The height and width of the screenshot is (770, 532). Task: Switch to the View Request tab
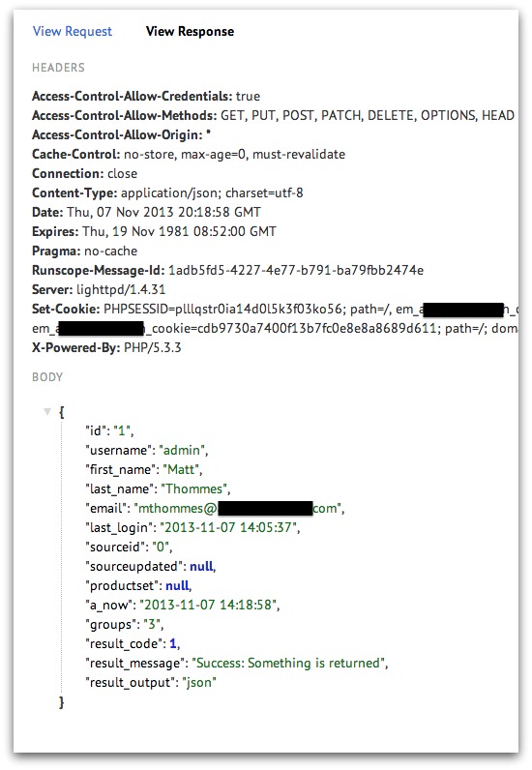click(73, 31)
